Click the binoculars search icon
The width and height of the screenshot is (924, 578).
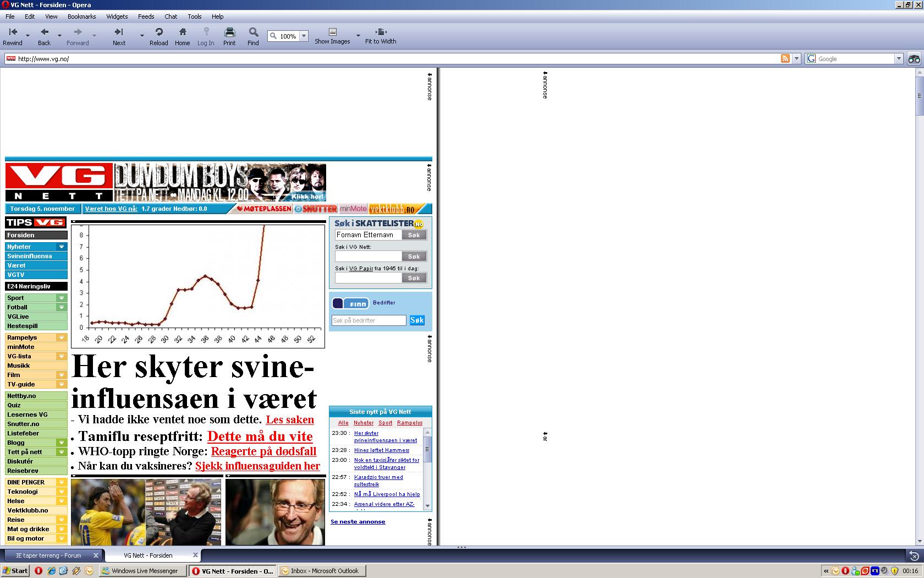(x=914, y=59)
